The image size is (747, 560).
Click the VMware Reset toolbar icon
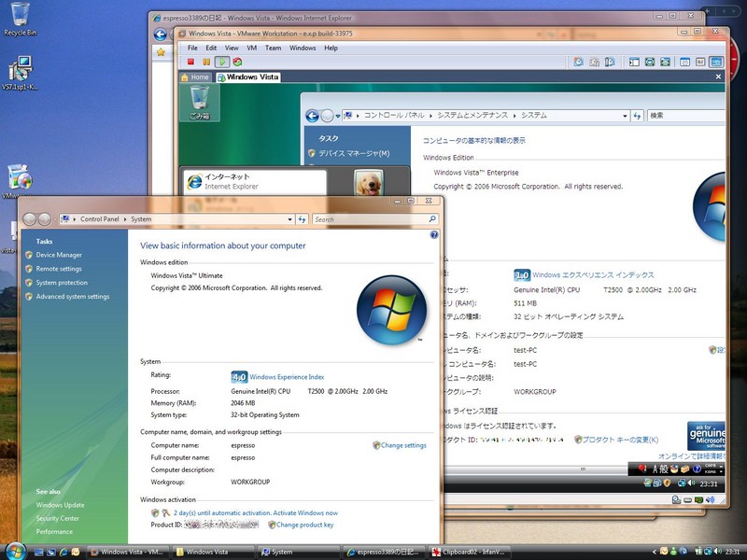pyautogui.click(x=237, y=62)
